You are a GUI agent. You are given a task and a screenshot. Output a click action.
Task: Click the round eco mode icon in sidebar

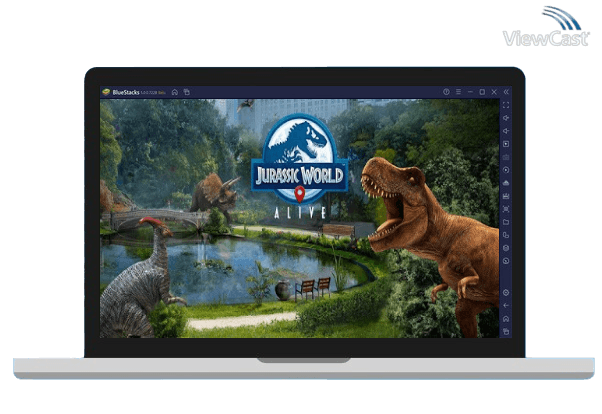(x=506, y=261)
